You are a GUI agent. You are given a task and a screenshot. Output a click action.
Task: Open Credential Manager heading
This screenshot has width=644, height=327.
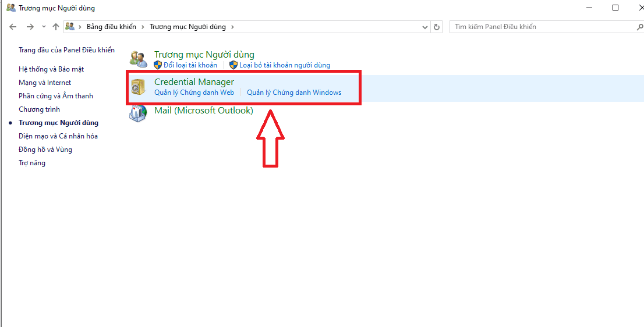click(x=194, y=81)
